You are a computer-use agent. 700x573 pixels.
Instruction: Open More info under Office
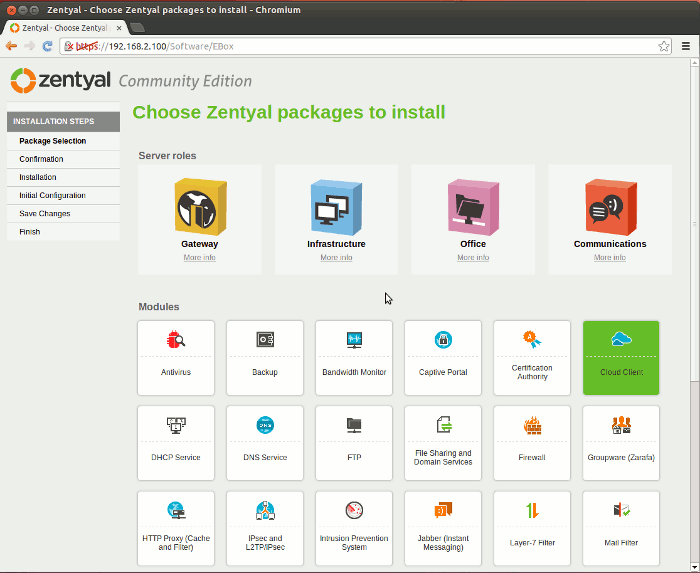point(473,257)
